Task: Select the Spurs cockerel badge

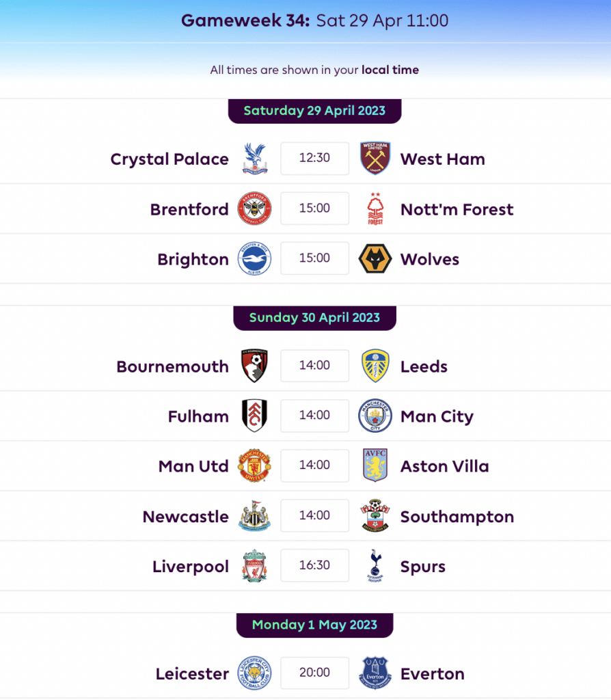Action: point(375,565)
